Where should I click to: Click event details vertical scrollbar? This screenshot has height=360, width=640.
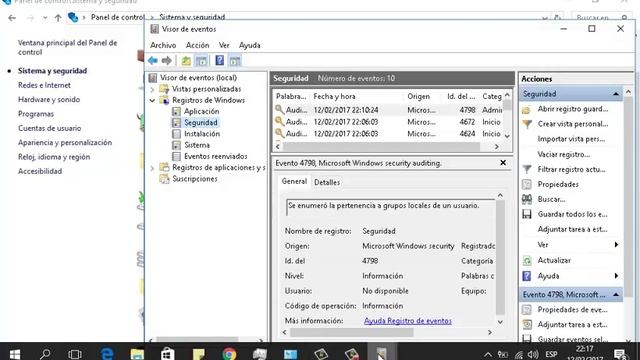500,258
